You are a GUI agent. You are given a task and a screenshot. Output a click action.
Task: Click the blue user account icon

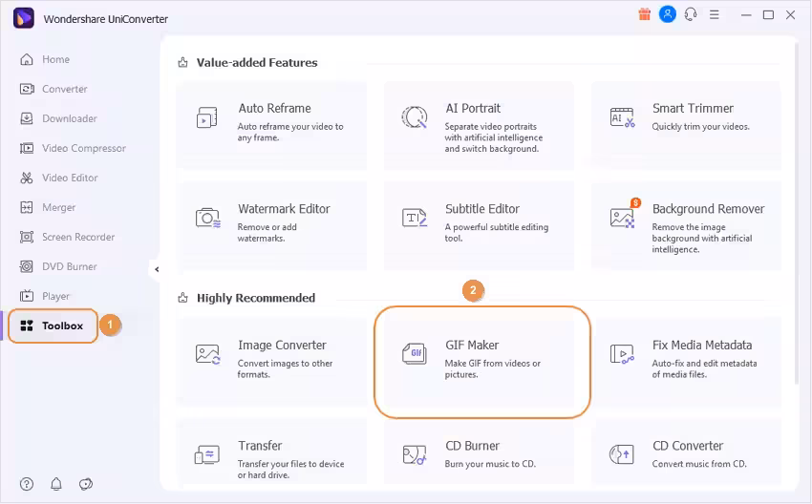tap(668, 14)
